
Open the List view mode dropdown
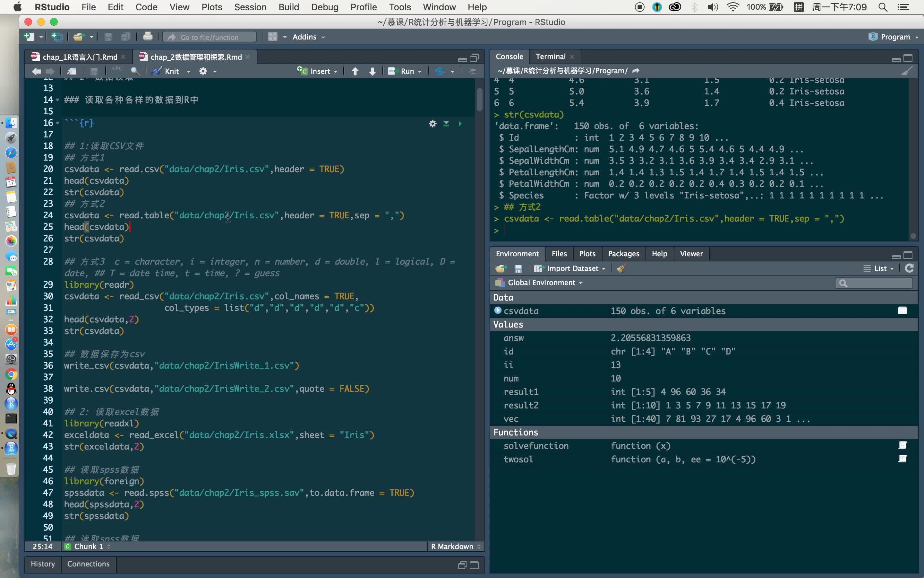pos(878,269)
